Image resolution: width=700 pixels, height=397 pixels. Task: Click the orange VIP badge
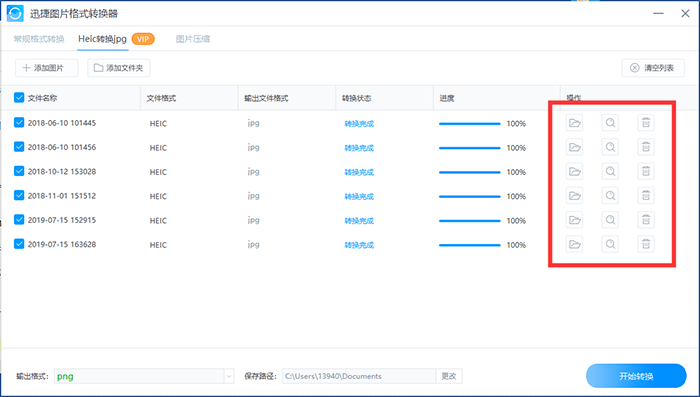coord(143,39)
